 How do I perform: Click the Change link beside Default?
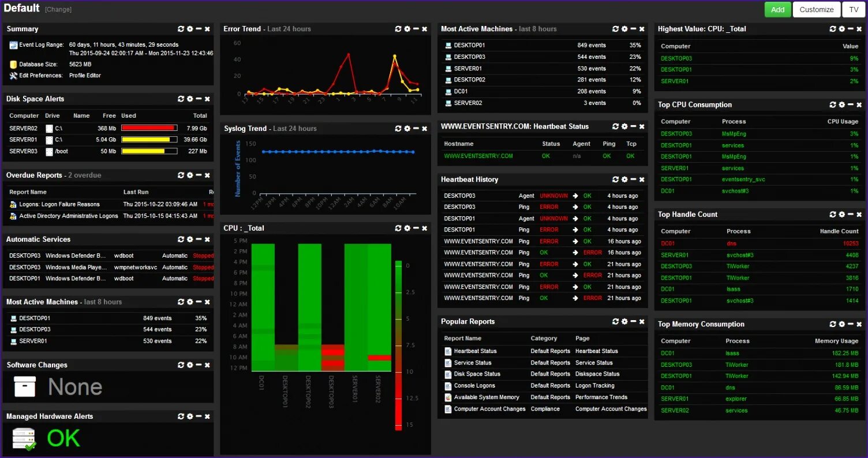tap(58, 10)
